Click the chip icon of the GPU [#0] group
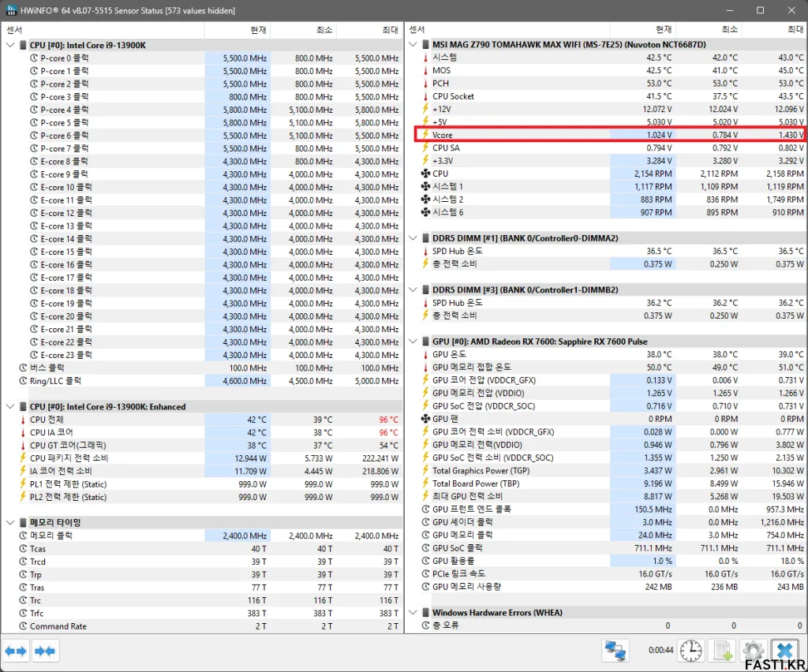This screenshot has width=808, height=672. point(425,342)
